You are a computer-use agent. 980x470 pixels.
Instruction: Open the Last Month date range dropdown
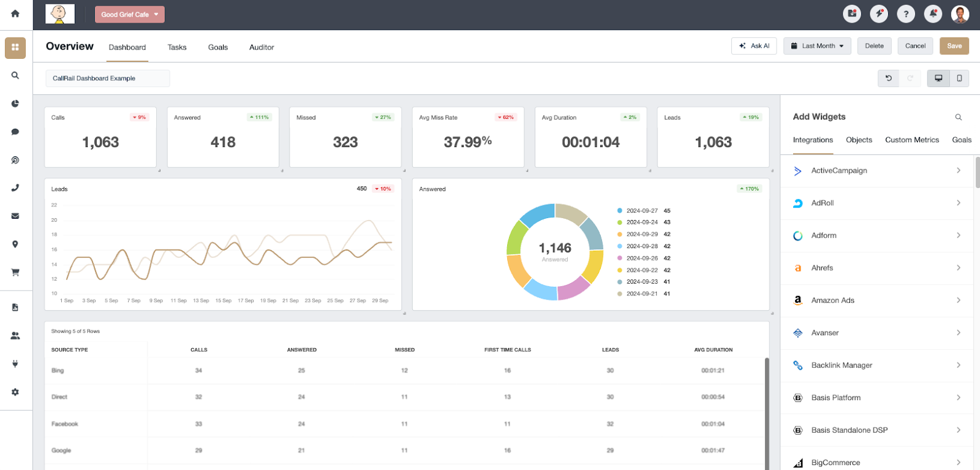817,46
